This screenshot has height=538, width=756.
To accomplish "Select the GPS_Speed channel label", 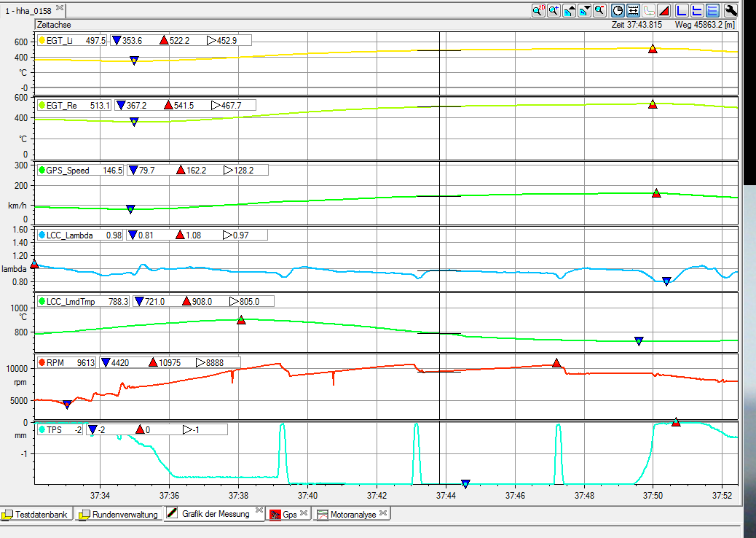I will [68, 171].
